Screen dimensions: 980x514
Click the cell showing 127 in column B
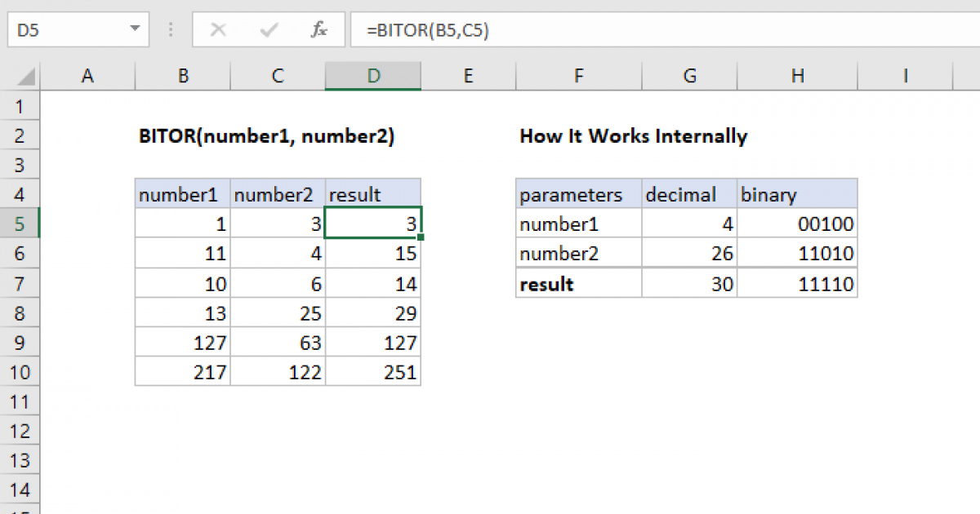point(183,343)
